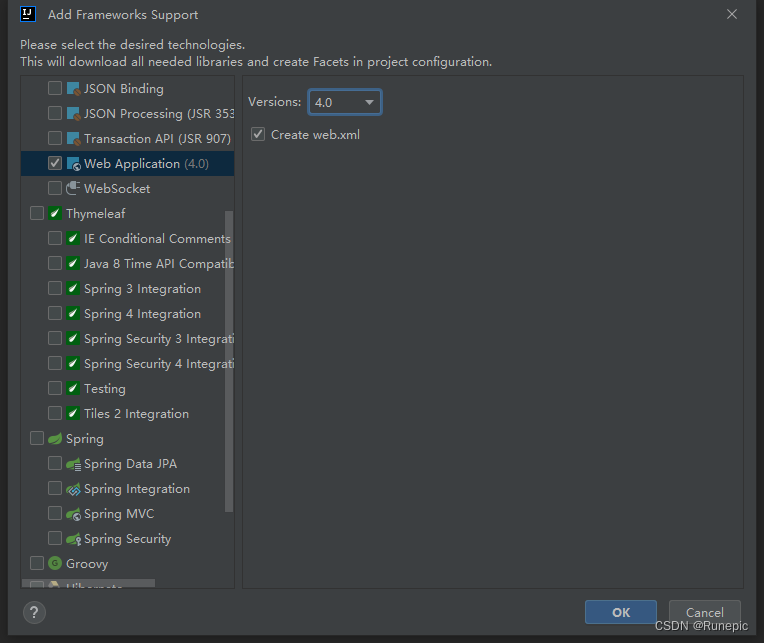Click the Spring 3 Integration icon
This screenshot has height=643, width=764.
click(x=73, y=288)
